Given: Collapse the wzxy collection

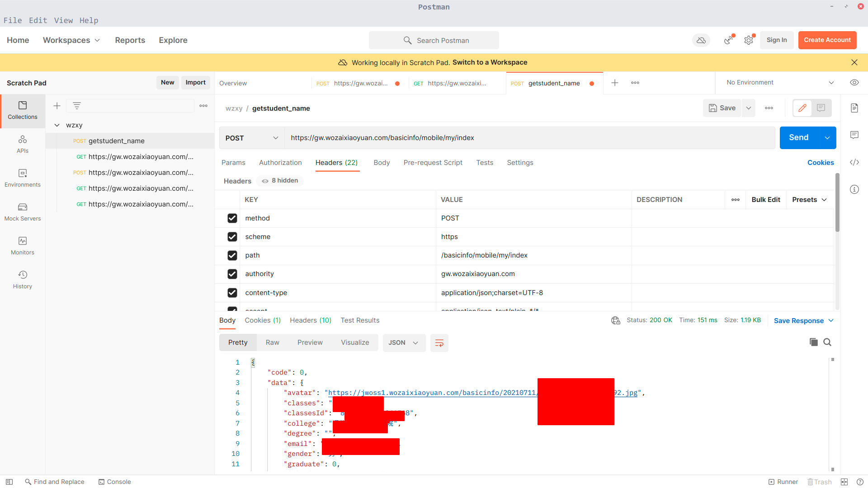Looking at the screenshot, I should click(x=57, y=125).
